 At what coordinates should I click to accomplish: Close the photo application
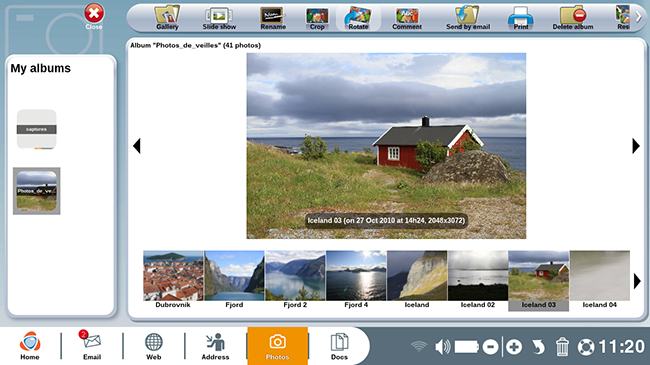(94, 16)
